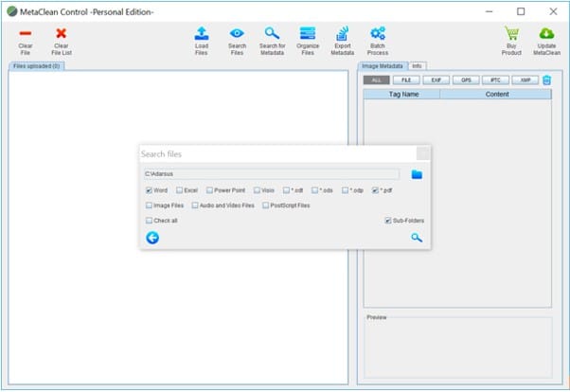Viewport: 570px width, 392px height.
Task: Enable the Excel file type checkbox
Action: pos(179,190)
